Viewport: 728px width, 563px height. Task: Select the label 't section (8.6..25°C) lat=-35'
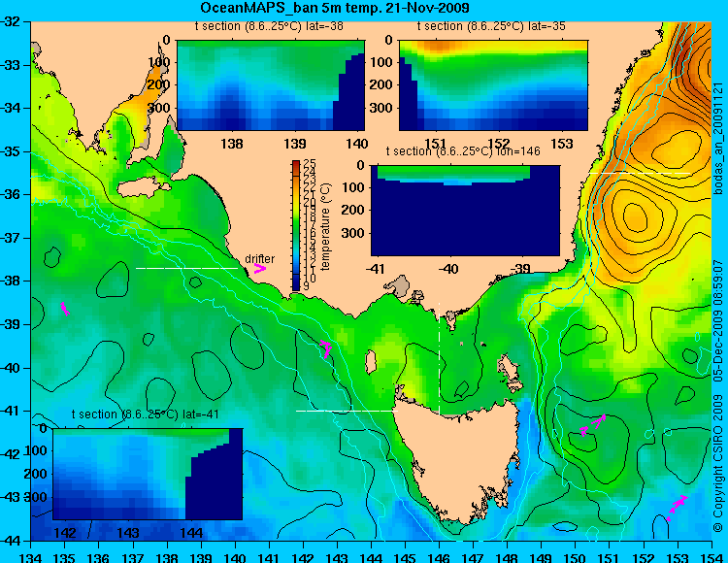(x=491, y=26)
